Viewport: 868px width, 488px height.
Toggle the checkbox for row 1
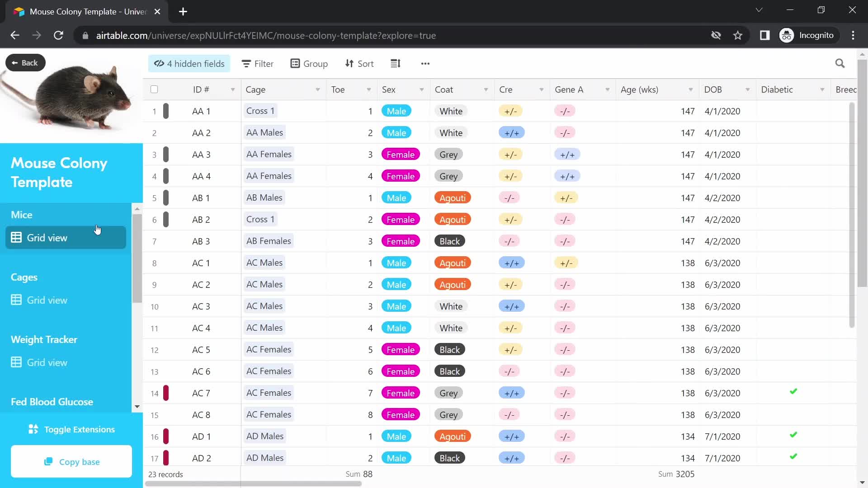154,111
